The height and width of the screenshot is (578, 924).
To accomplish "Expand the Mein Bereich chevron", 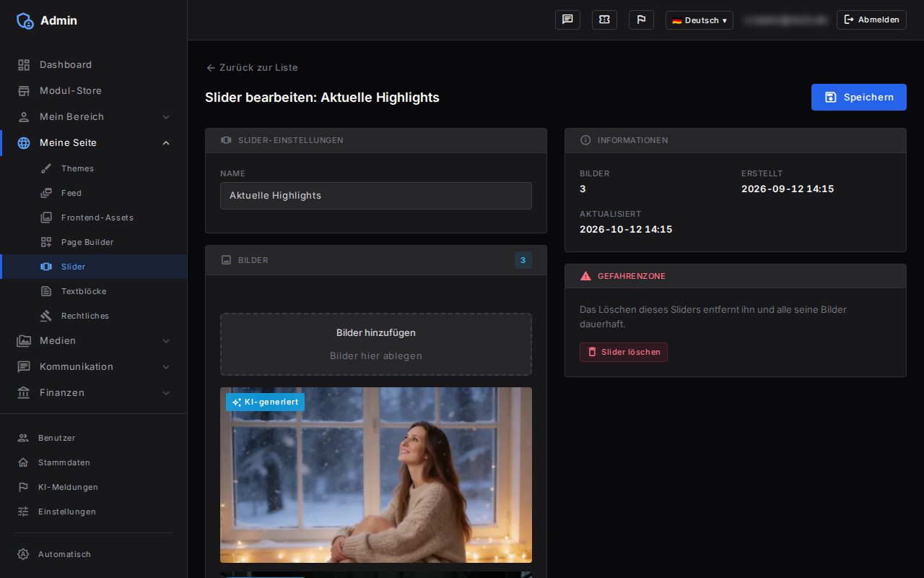I will pos(166,117).
